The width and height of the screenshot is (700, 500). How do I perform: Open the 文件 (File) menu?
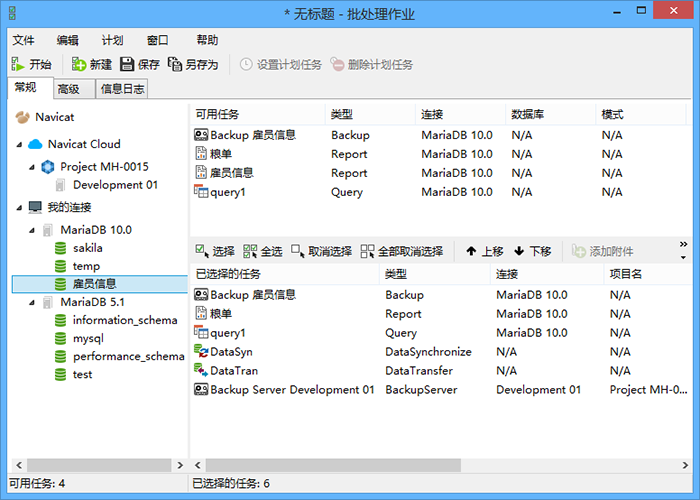click(x=23, y=40)
